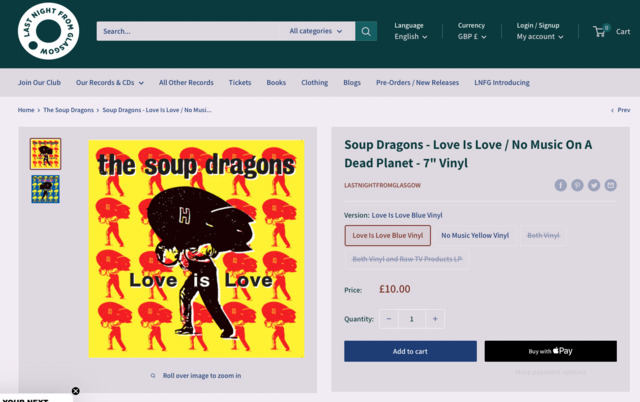Expand the All categories dropdown

316,31
